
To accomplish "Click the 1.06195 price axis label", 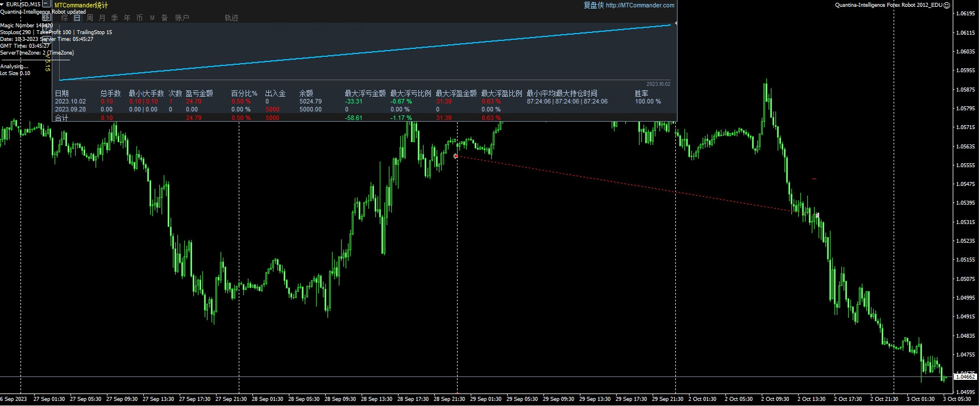I will tap(966, 14).
